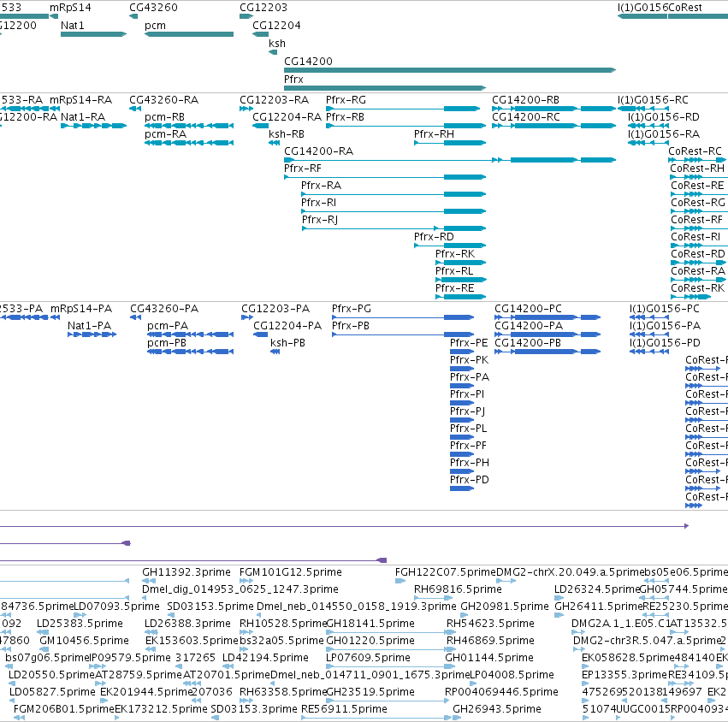Viewport: 728px width, 722px height.
Task: Open protein label pcm-PB
Action: click(x=167, y=343)
